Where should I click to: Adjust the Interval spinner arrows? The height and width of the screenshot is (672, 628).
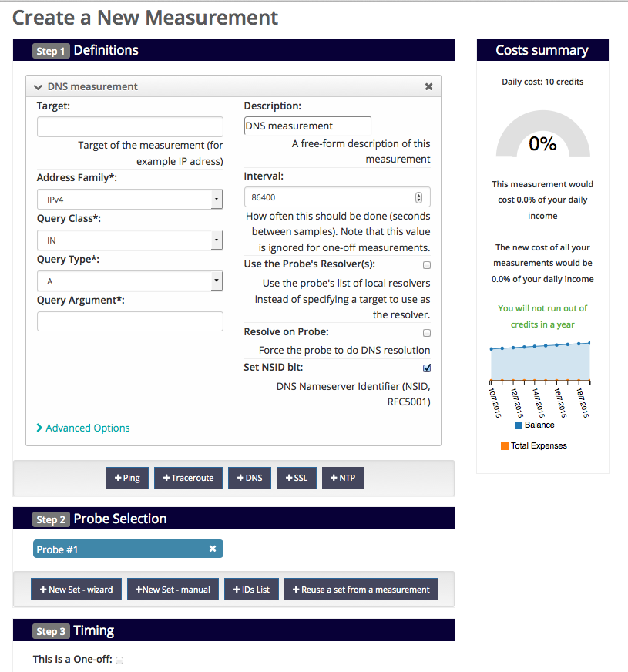coord(418,197)
